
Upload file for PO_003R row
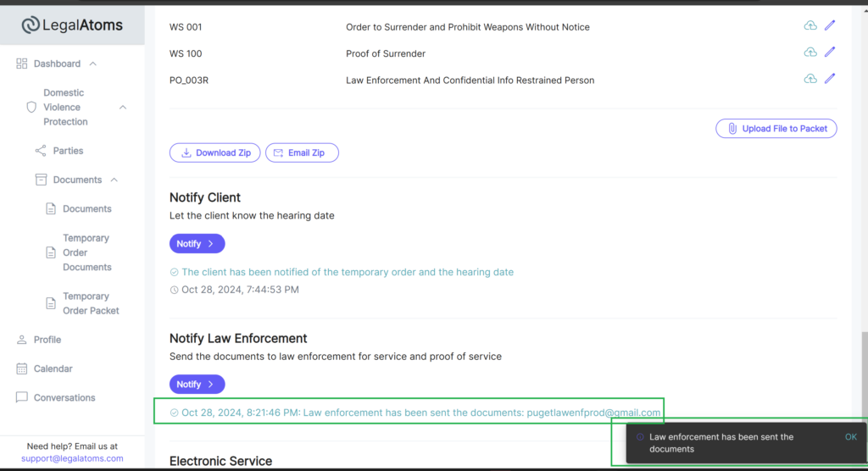[x=810, y=79]
